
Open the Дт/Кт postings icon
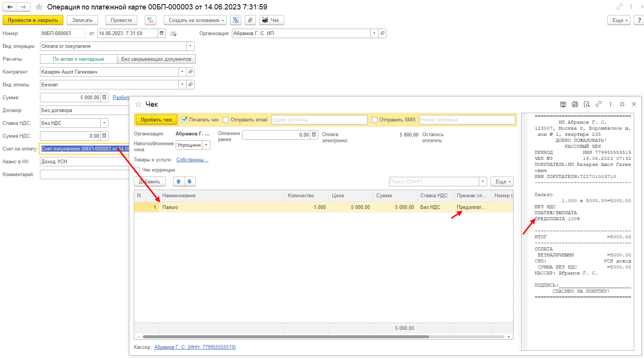coord(150,20)
